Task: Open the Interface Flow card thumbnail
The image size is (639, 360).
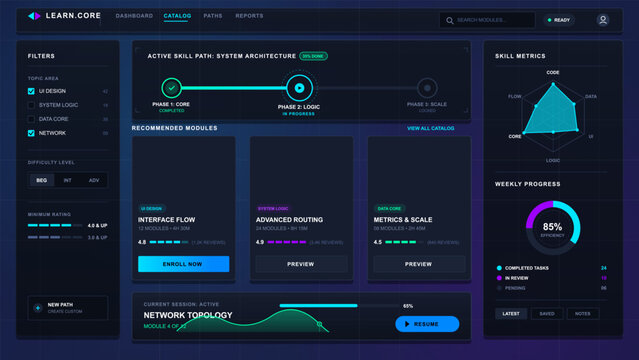Action: [x=184, y=169]
